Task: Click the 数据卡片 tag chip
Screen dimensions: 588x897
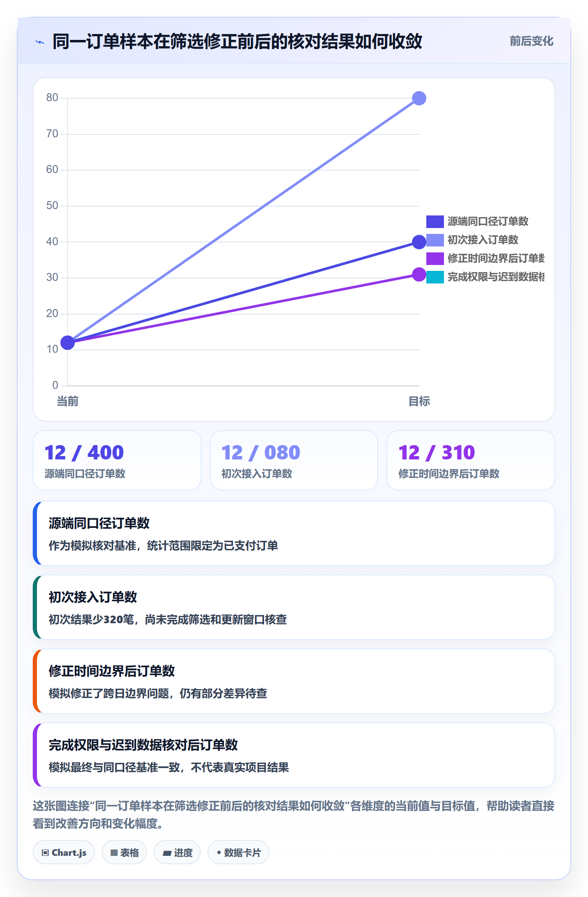Action: 239,852
